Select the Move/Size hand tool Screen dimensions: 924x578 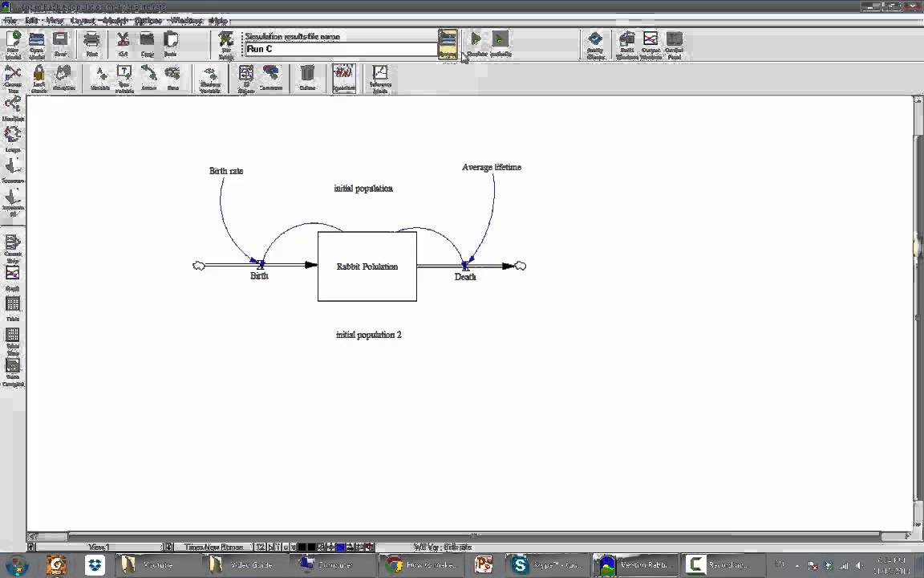[63, 79]
